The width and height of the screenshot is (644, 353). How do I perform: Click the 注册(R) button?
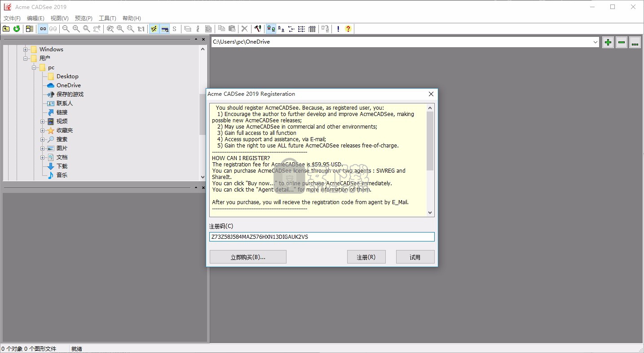click(366, 257)
